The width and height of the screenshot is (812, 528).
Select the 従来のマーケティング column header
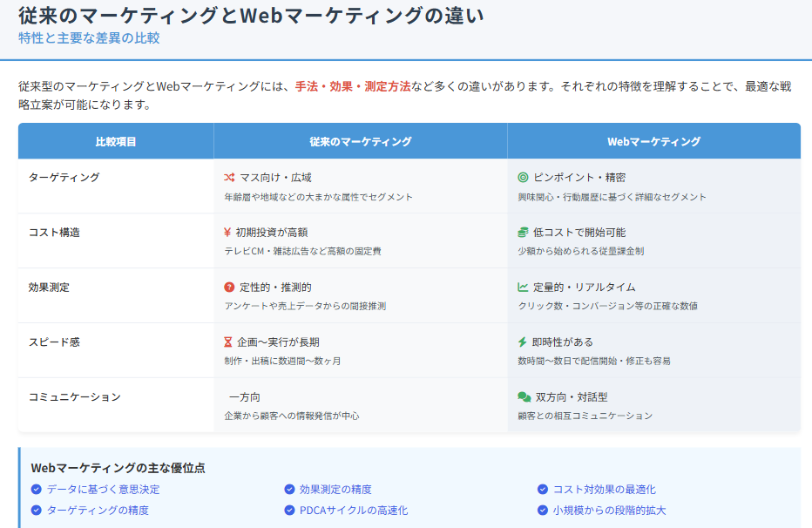(360, 141)
